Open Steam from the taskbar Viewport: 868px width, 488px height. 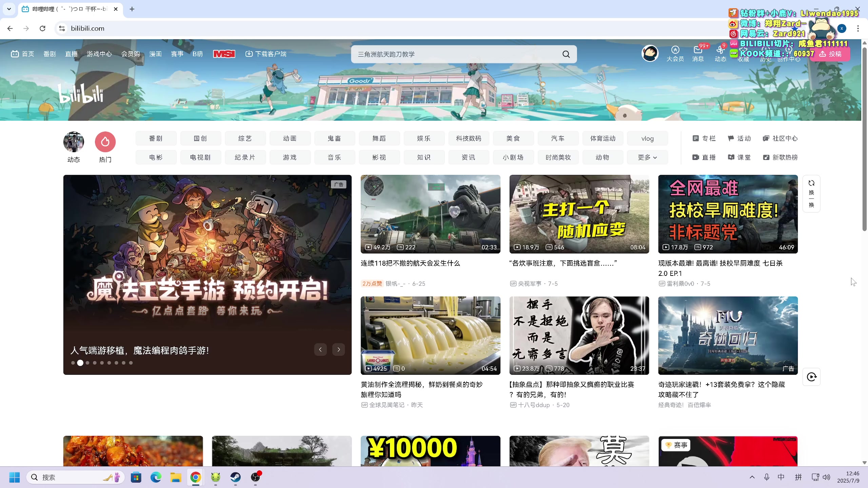pyautogui.click(x=235, y=477)
